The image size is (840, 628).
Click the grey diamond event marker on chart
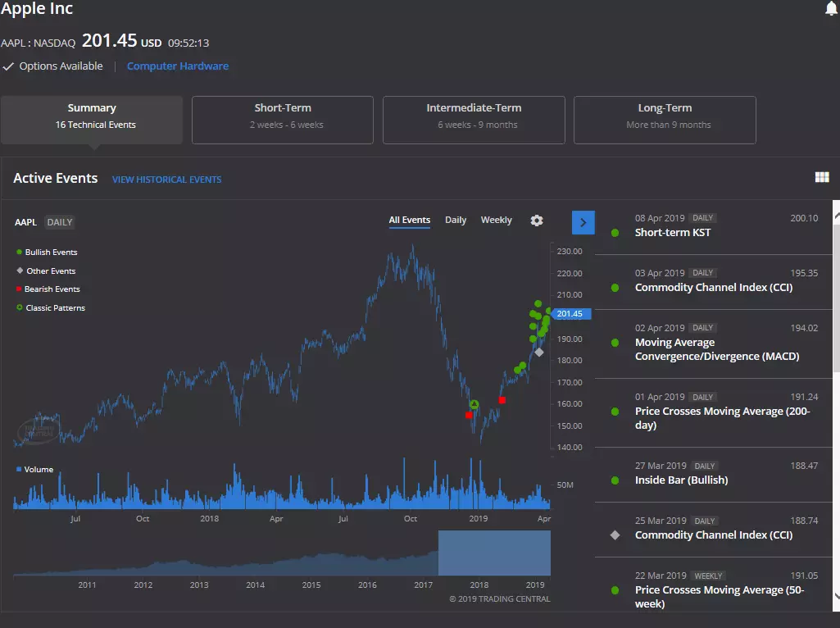pos(539,352)
